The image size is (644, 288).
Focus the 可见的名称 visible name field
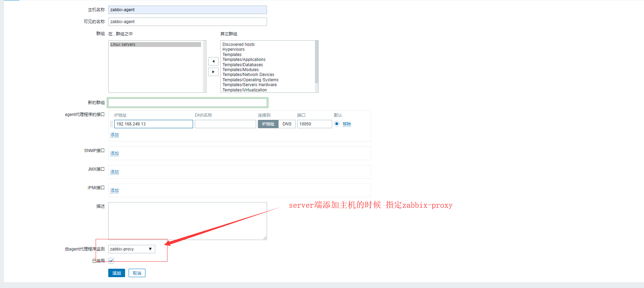[187, 22]
